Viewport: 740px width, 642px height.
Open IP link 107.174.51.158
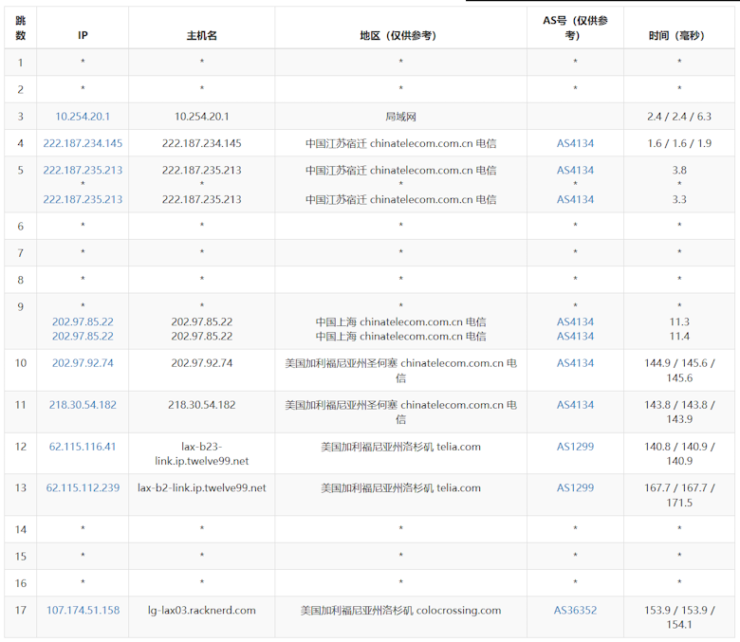[83, 610]
